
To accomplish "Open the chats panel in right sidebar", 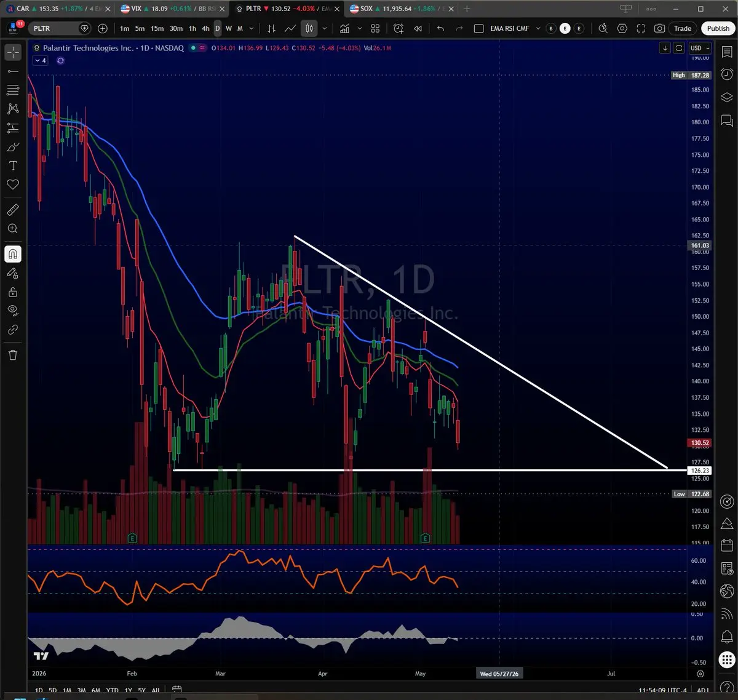I will (727, 120).
